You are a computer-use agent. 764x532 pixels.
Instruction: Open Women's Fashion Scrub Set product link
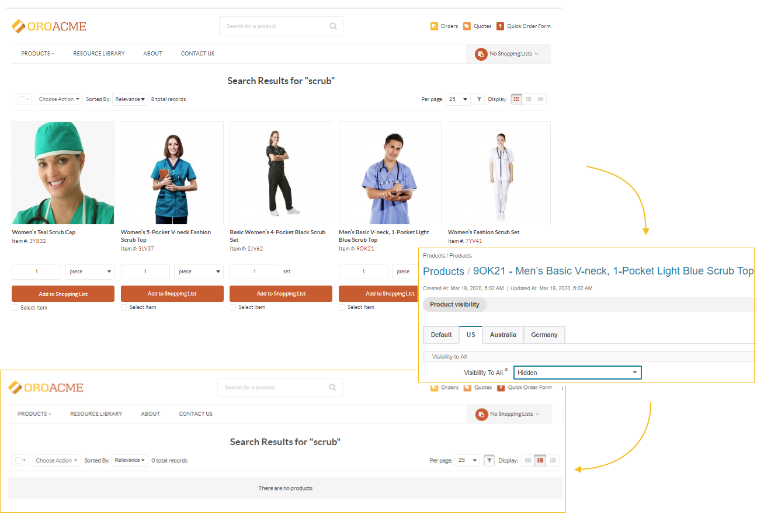click(x=484, y=232)
